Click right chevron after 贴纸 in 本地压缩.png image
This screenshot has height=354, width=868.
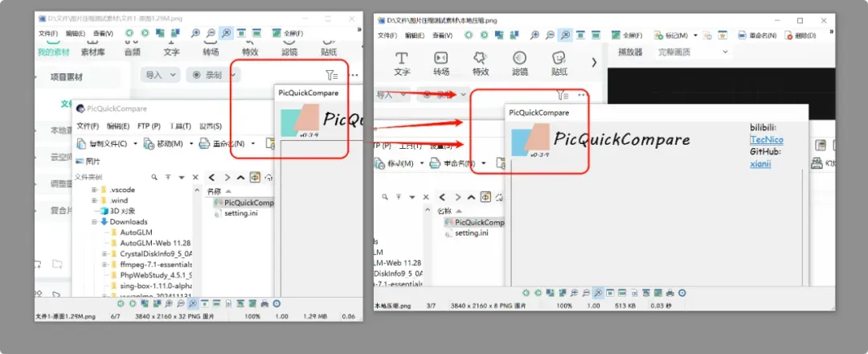tap(594, 63)
